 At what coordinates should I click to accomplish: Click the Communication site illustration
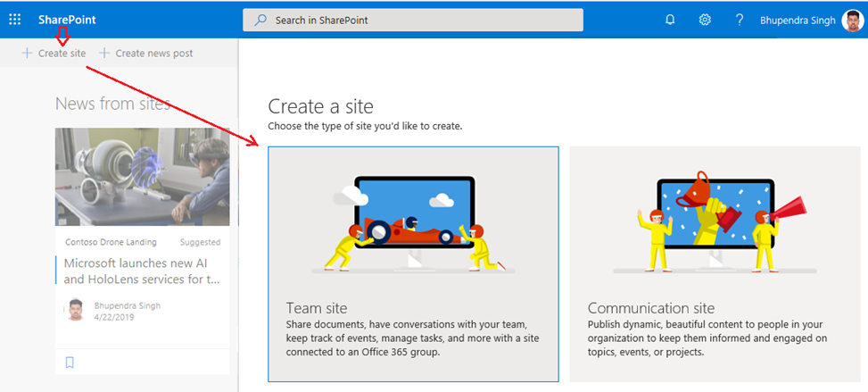coord(715,222)
